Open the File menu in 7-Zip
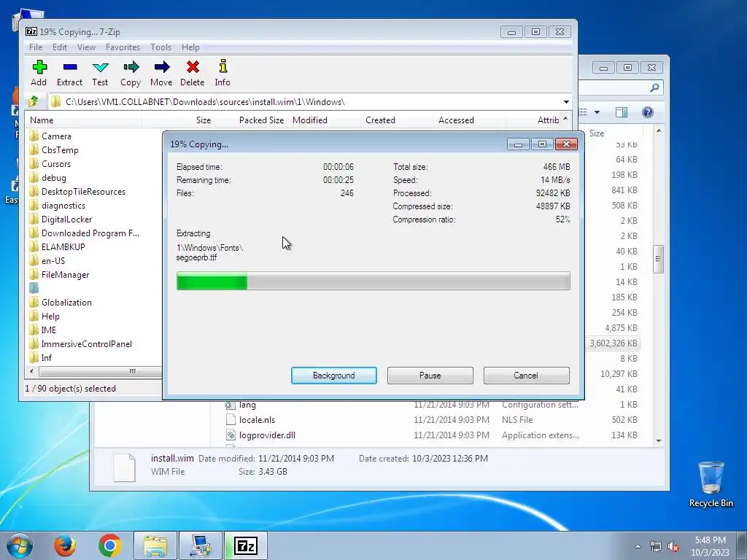747x560 pixels. pos(36,47)
